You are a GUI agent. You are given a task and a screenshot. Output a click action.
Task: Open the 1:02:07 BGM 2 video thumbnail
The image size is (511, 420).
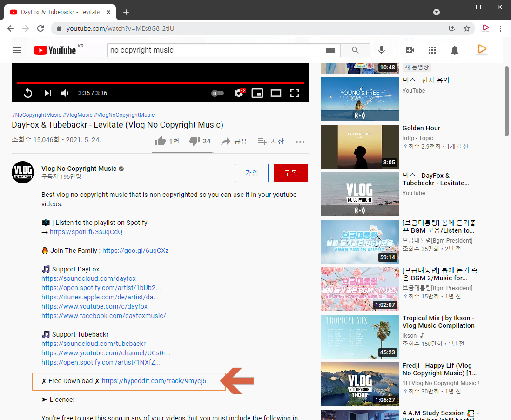(x=359, y=289)
